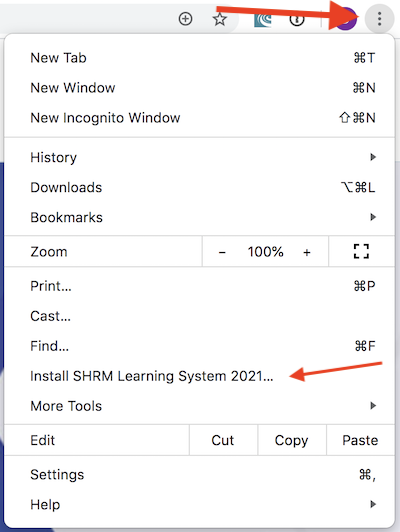Screen dimensions: 400x532
Task: Click the install plus icon in address bar
Action: (185, 19)
